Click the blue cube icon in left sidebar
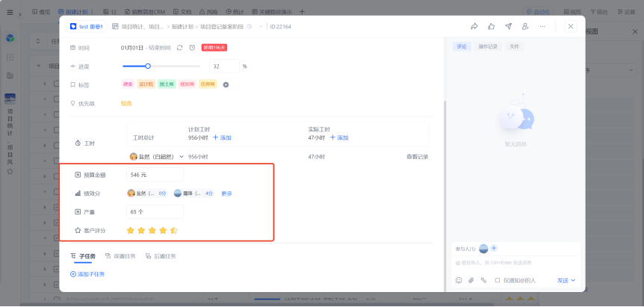The image size is (644, 307). [10, 38]
